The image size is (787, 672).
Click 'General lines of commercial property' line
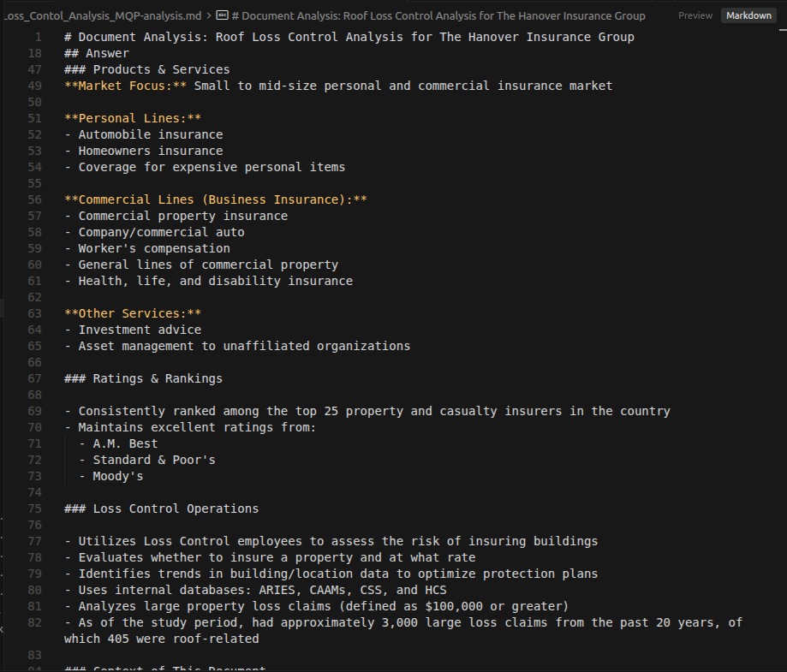(x=201, y=265)
